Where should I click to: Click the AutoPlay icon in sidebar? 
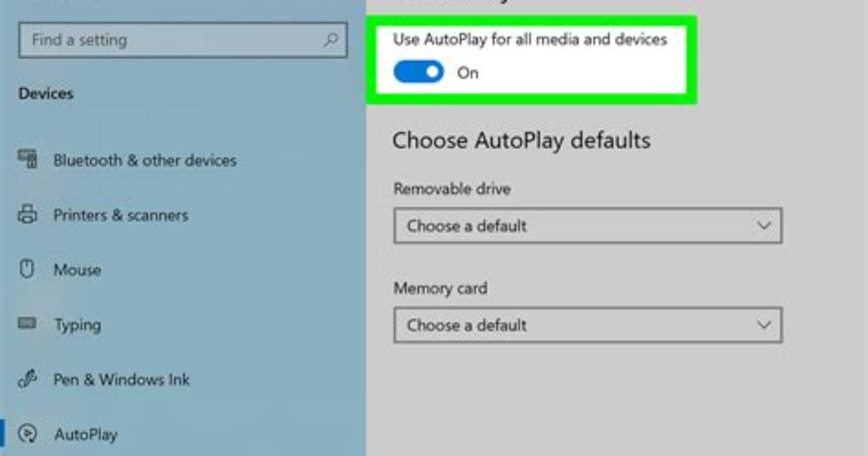[27, 433]
